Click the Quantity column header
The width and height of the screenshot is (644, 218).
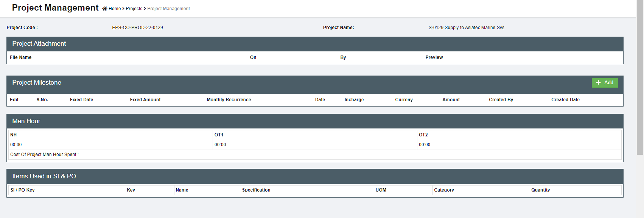tap(540, 190)
